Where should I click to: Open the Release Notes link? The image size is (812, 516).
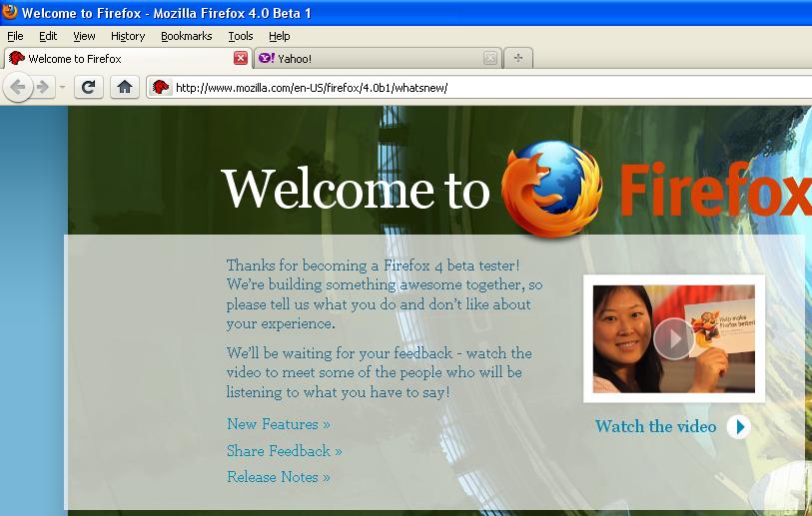[x=278, y=477]
